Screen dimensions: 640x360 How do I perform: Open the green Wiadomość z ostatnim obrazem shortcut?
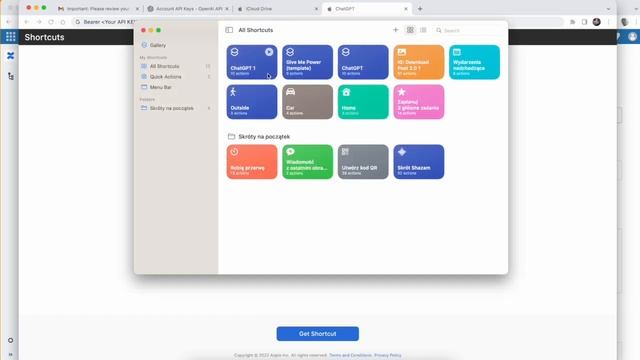[307, 162]
